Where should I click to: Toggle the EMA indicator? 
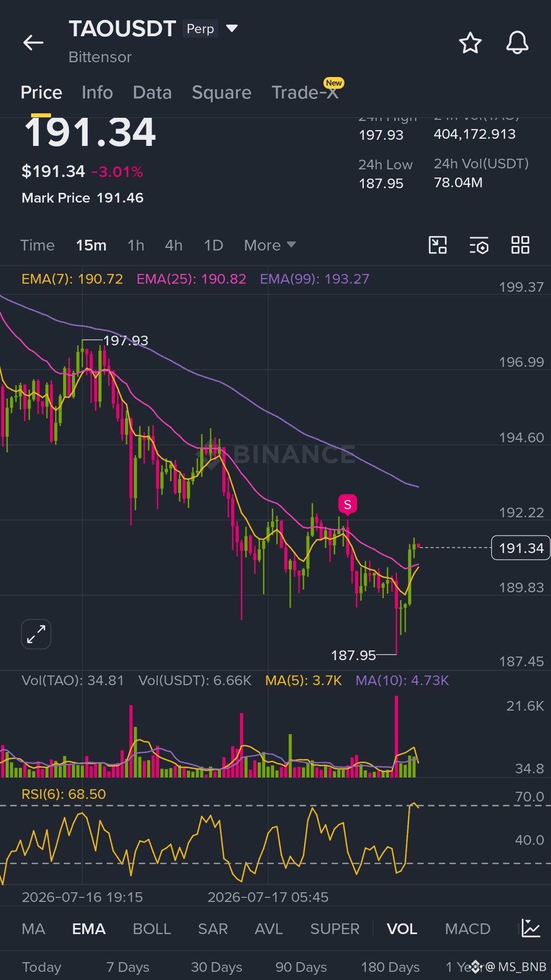pos(89,929)
